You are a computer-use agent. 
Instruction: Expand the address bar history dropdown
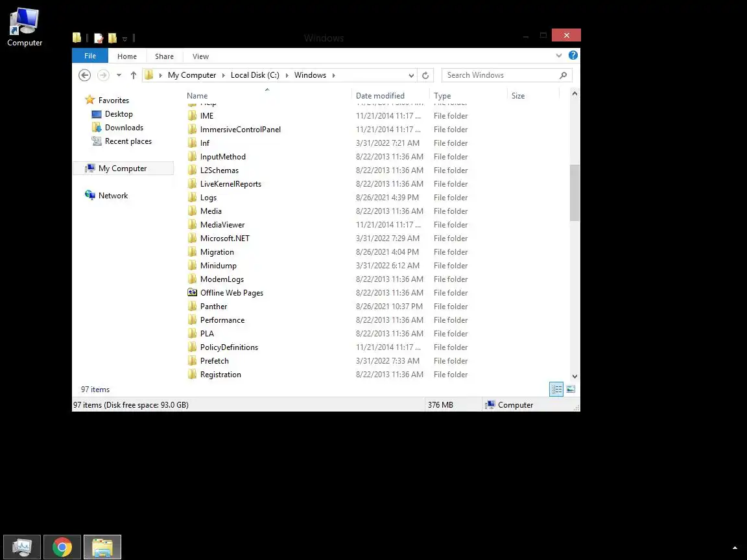pos(411,75)
